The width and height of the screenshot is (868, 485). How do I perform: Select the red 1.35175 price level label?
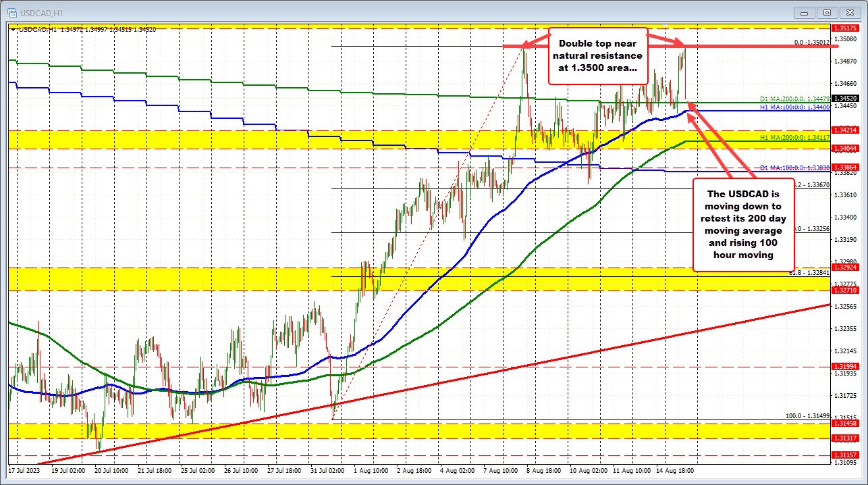pyautogui.click(x=846, y=28)
